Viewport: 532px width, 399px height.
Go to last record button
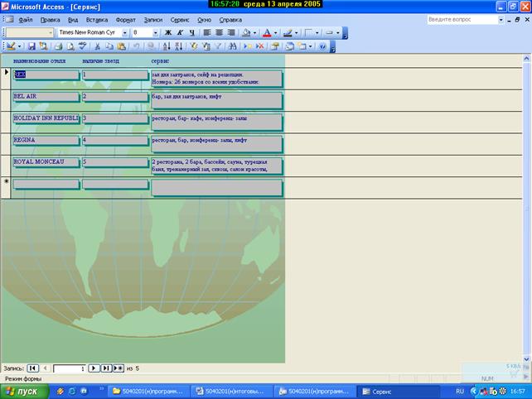(x=106, y=368)
